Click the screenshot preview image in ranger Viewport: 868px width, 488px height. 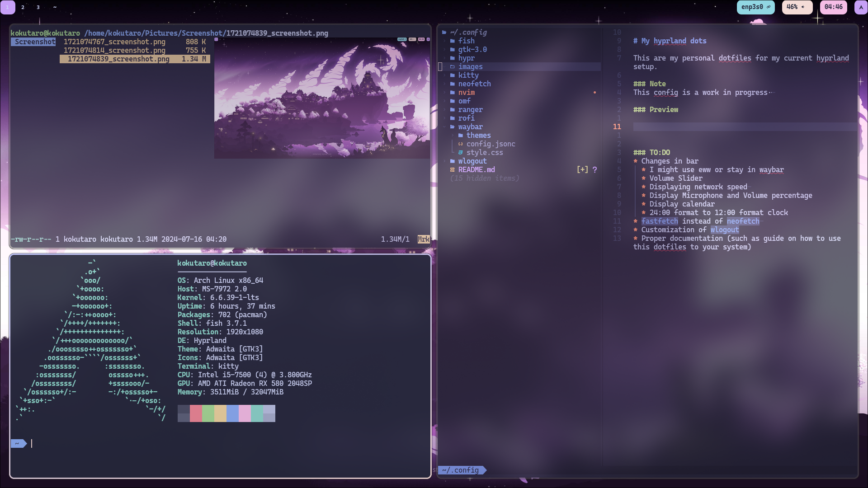[322, 98]
